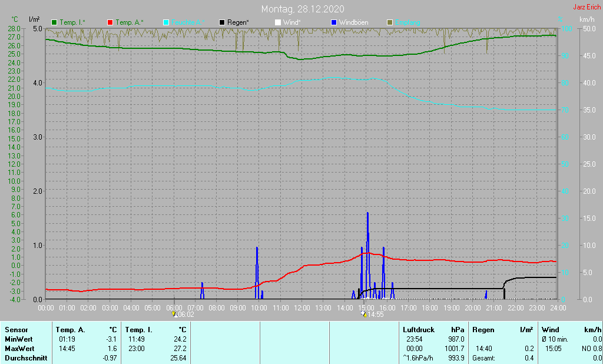The width and height of the screenshot is (603, 364).
Task: Select the MaxWert row label
Action: pyautogui.click(x=19, y=349)
